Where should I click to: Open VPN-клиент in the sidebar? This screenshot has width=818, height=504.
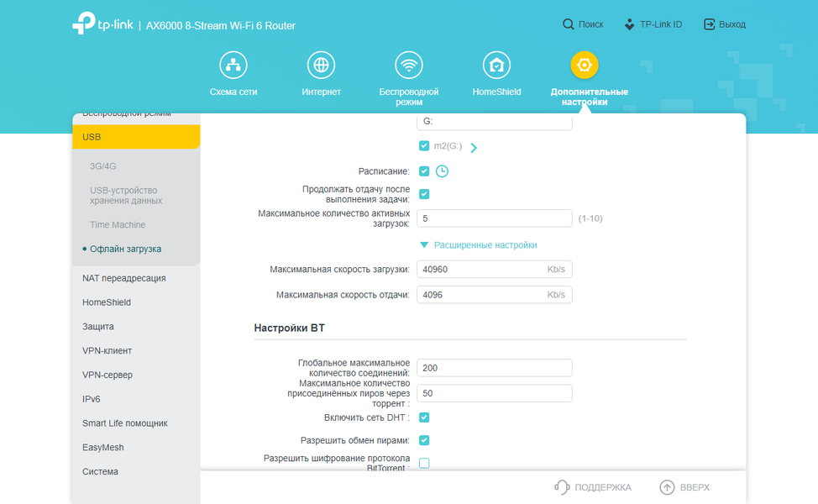pyautogui.click(x=107, y=350)
